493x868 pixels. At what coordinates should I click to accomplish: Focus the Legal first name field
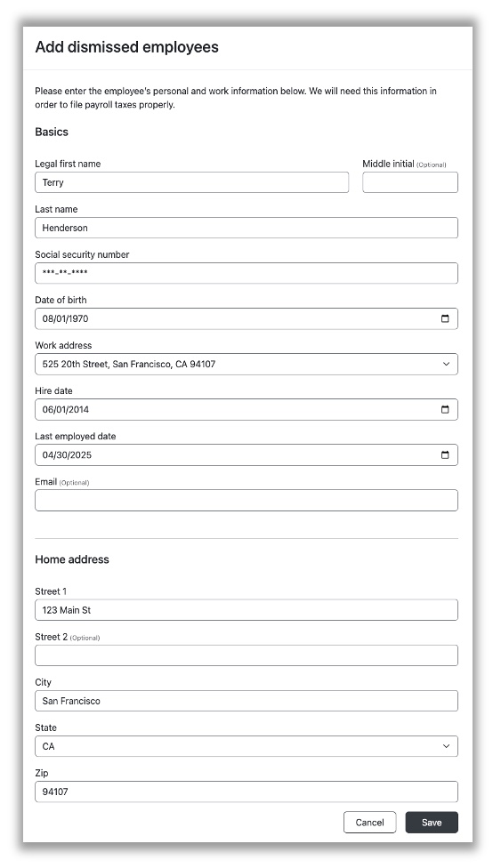[191, 182]
